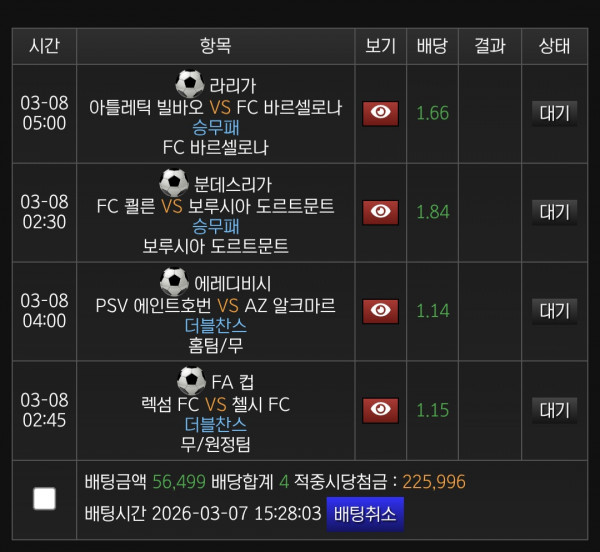600x552 pixels.
Task: Click the 1.66 odds value
Action: point(432,113)
